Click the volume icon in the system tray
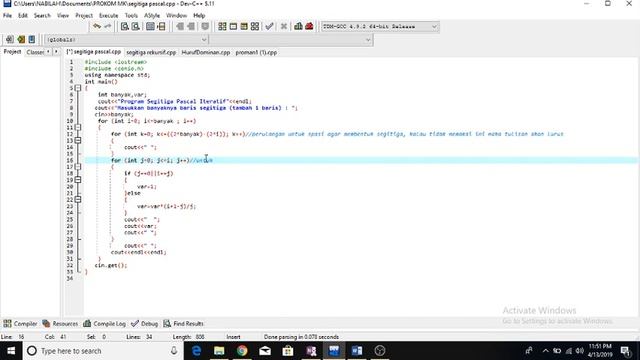 point(580,351)
